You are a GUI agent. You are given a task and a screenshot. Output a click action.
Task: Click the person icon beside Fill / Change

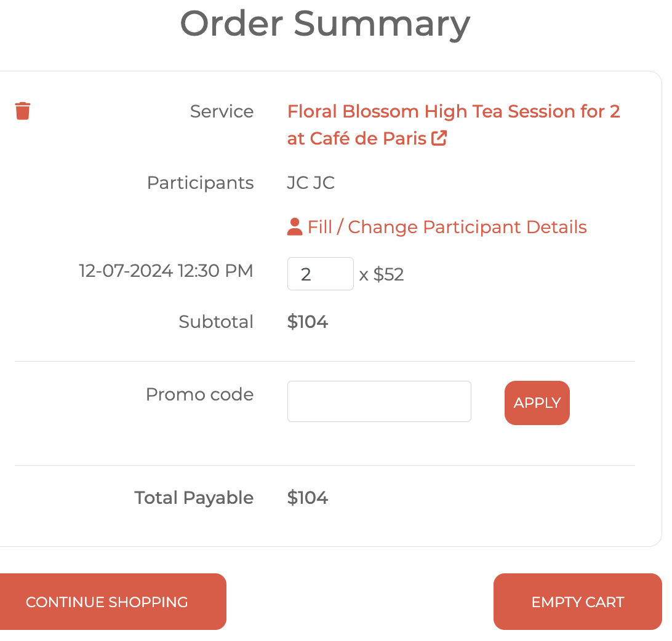pyautogui.click(x=295, y=227)
